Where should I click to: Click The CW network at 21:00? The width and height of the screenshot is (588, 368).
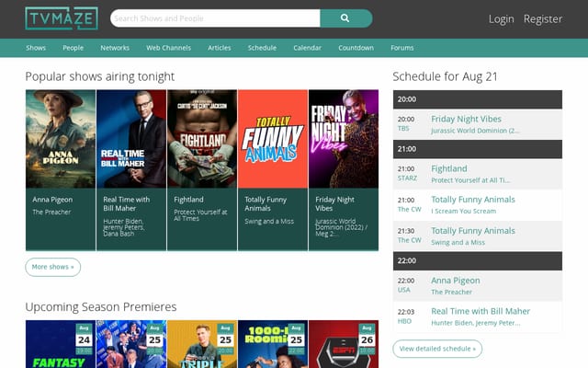(x=410, y=209)
